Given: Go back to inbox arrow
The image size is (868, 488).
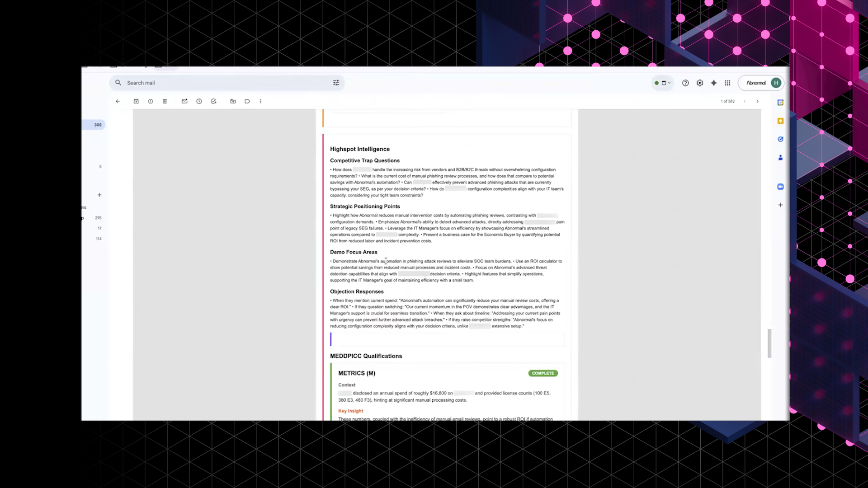Looking at the screenshot, I should 118,101.
